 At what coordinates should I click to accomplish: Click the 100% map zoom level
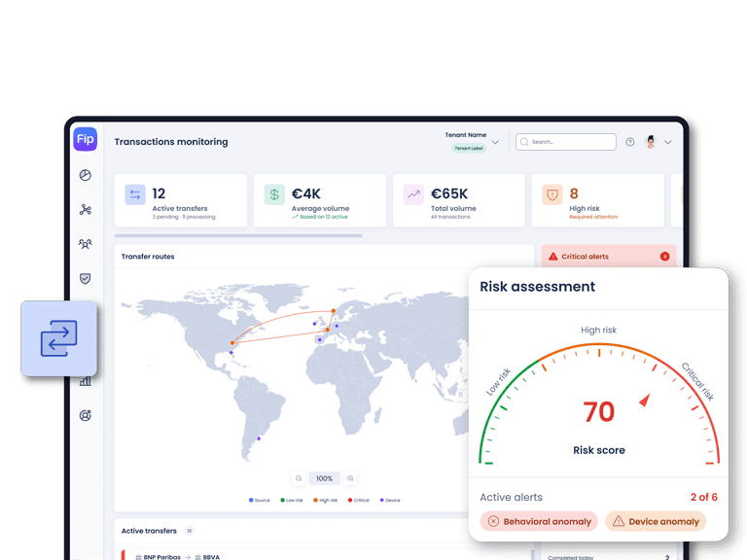pos(325,478)
